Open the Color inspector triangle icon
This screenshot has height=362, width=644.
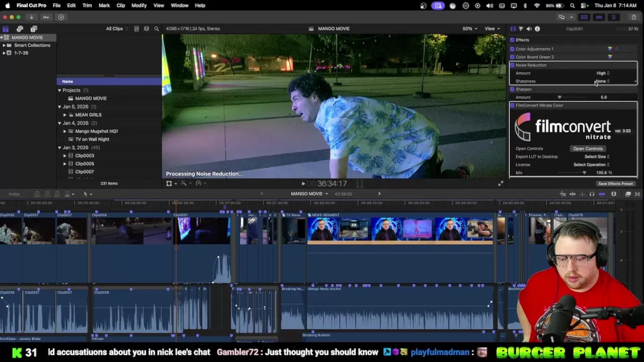coord(521,29)
